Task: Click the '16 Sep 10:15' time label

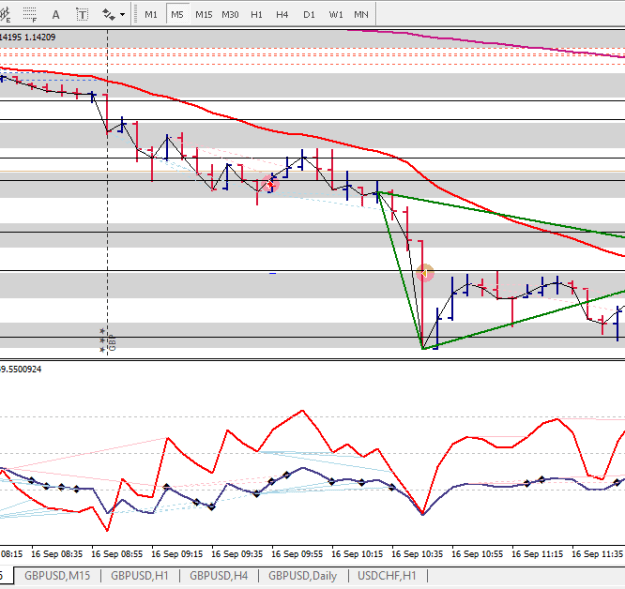Action: 357,554
